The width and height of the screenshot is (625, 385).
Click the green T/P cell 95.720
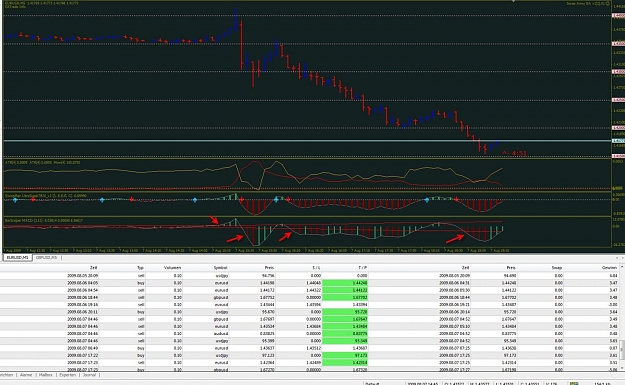point(345,312)
